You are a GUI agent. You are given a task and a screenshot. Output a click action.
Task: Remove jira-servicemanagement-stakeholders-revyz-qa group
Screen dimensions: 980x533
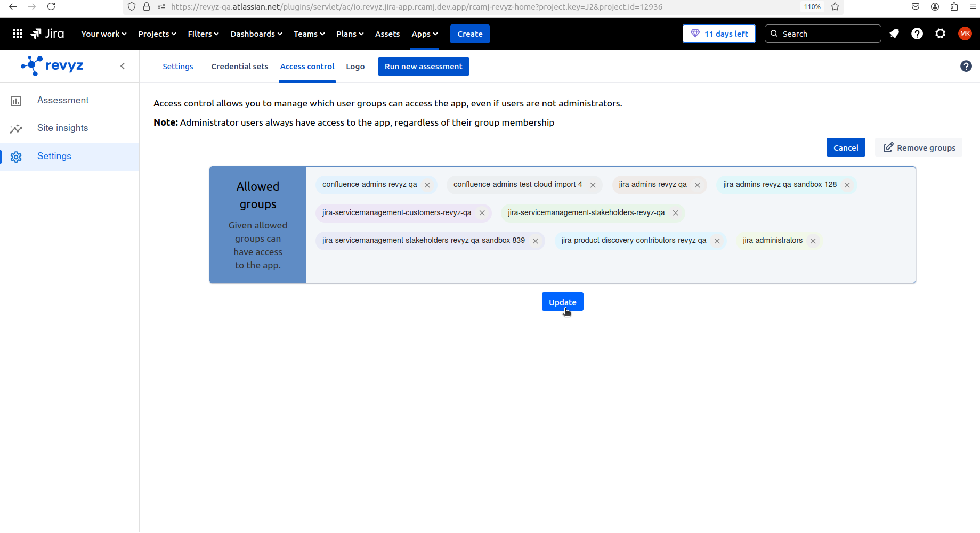click(676, 212)
